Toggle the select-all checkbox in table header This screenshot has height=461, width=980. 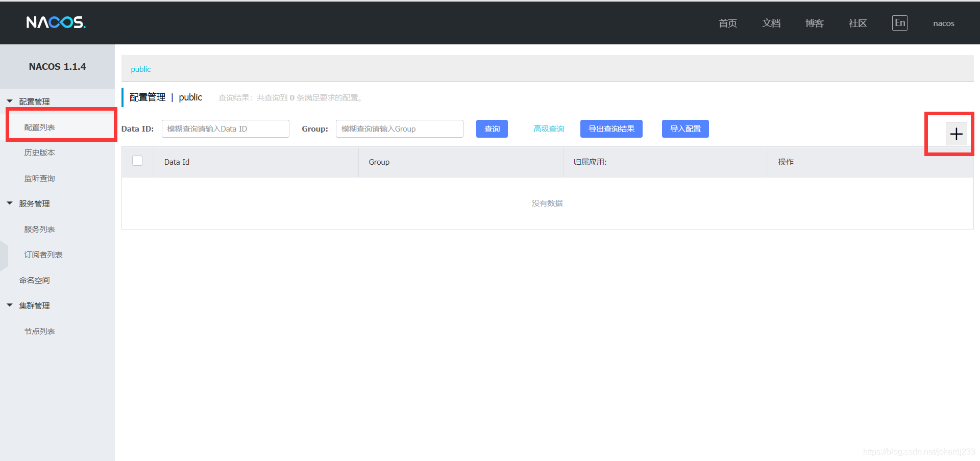(137, 161)
